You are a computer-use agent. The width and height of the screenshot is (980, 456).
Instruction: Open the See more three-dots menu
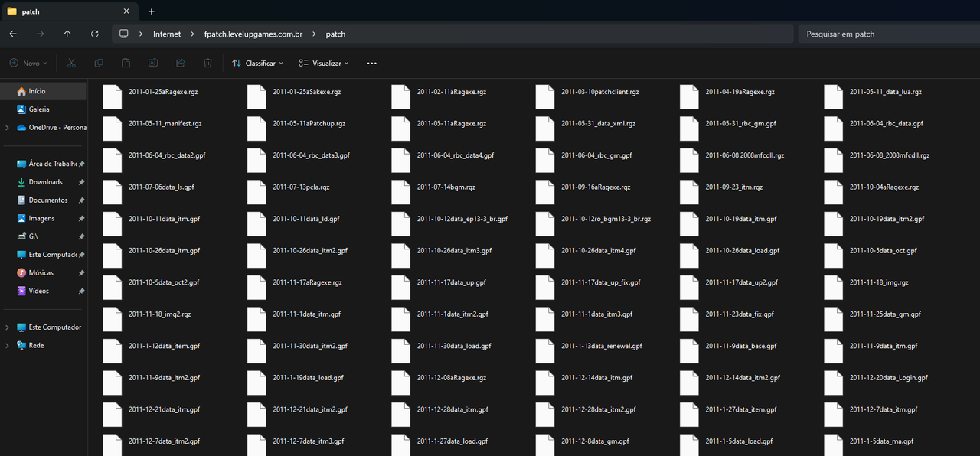coord(372,64)
